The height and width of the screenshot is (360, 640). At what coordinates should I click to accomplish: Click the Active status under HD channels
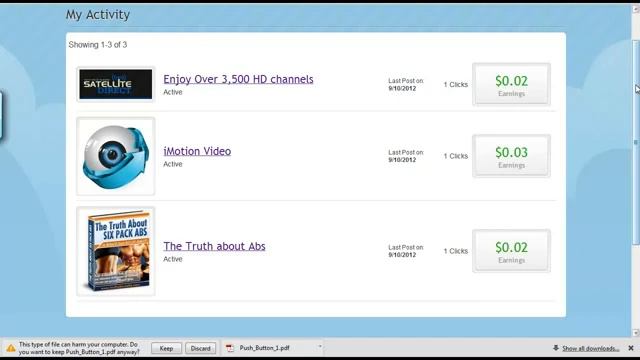[173, 92]
